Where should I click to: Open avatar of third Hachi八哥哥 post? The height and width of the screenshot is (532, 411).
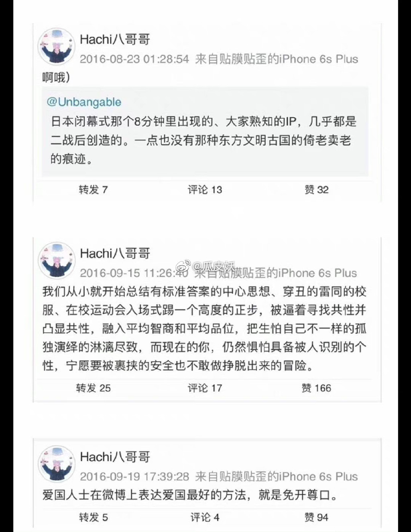pyautogui.click(x=56, y=464)
